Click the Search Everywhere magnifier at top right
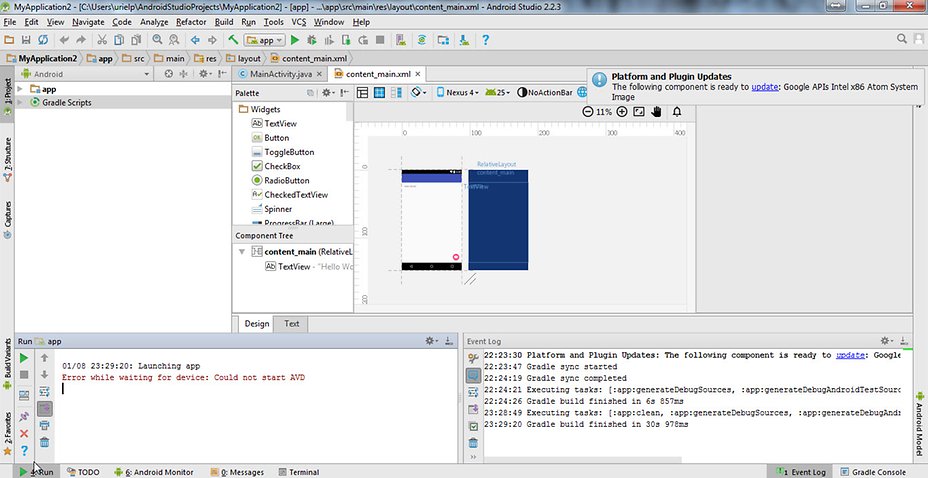The width and height of the screenshot is (928, 478). (x=902, y=39)
